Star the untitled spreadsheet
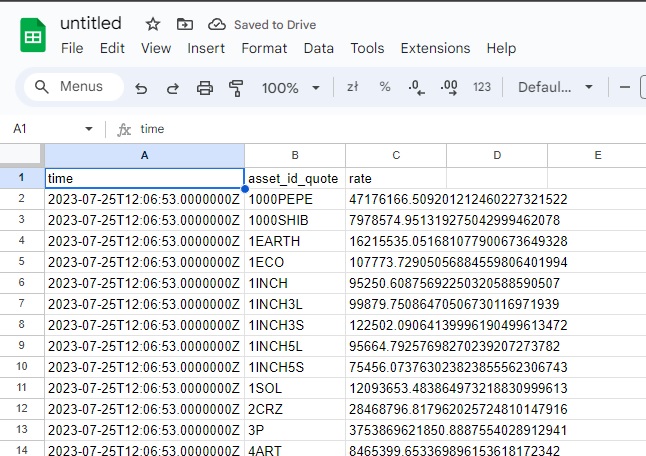Image resolution: width=646 pixels, height=456 pixels. pos(153,24)
